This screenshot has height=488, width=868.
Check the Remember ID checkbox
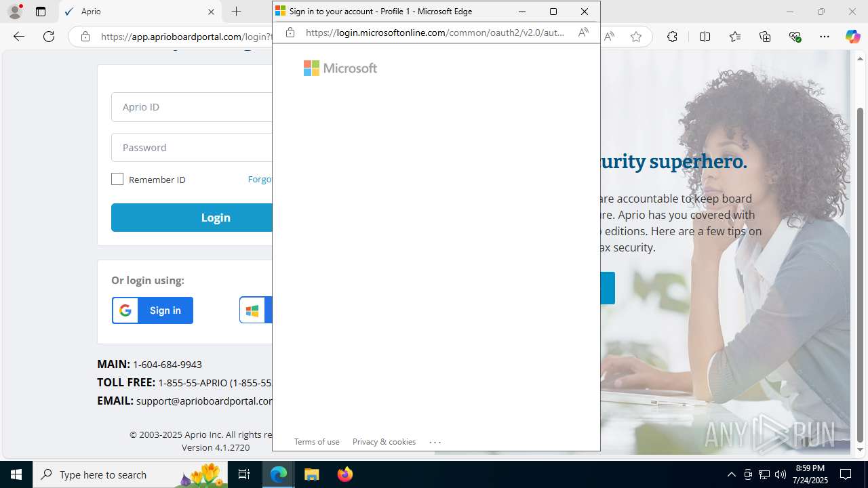117,179
